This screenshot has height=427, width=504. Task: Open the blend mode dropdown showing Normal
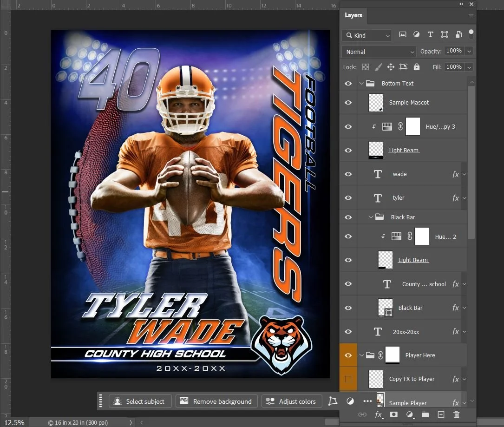378,52
